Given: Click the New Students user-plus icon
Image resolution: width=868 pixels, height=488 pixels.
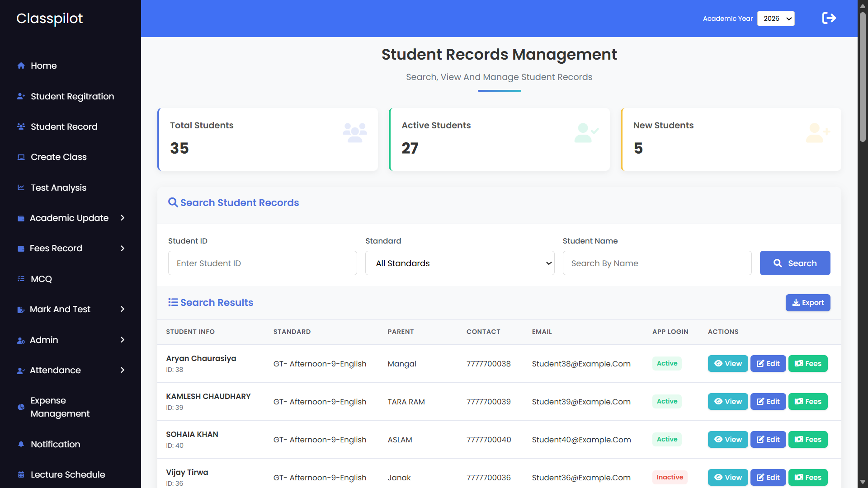Looking at the screenshot, I should coord(817,133).
